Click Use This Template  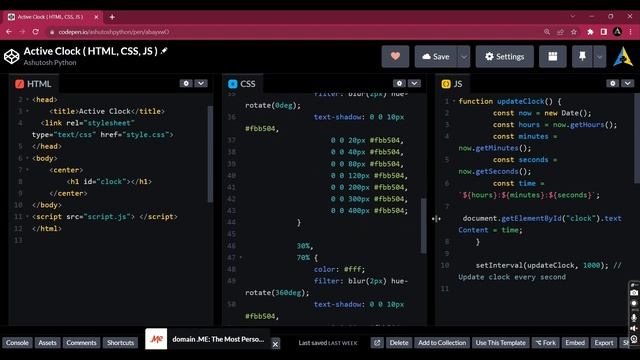pyautogui.click(x=500, y=342)
